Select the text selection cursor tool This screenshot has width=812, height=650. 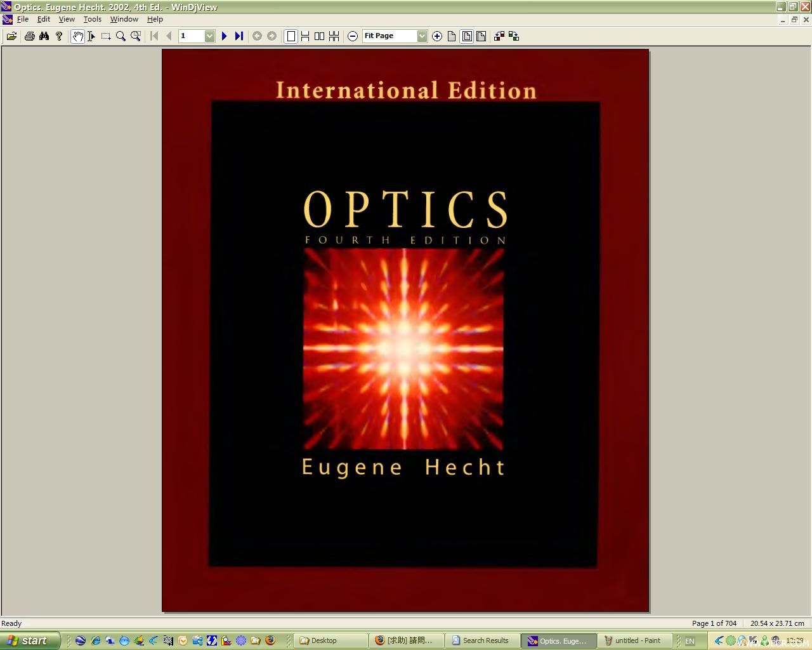point(91,36)
